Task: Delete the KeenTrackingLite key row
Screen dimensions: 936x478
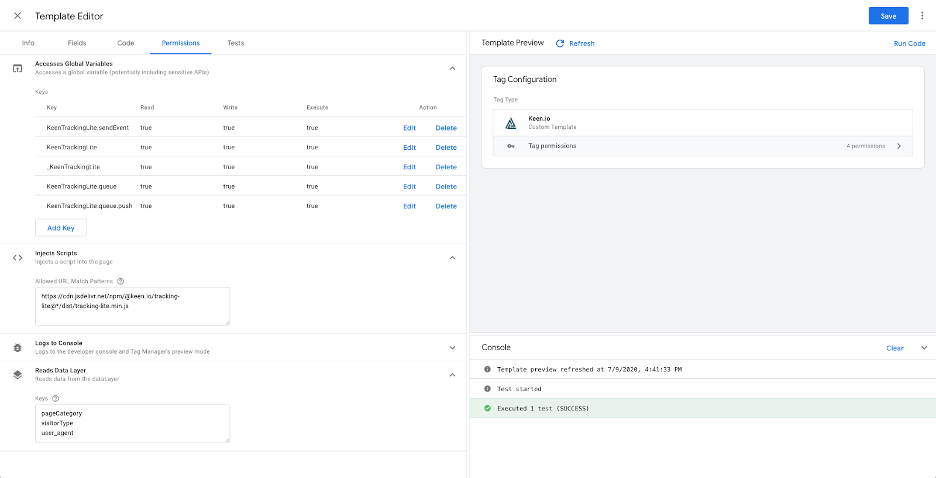Action: click(446, 147)
